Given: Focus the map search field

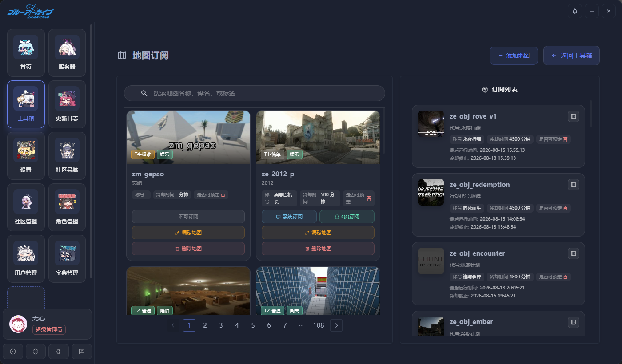Looking at the screenshot, I should [255, 93].
